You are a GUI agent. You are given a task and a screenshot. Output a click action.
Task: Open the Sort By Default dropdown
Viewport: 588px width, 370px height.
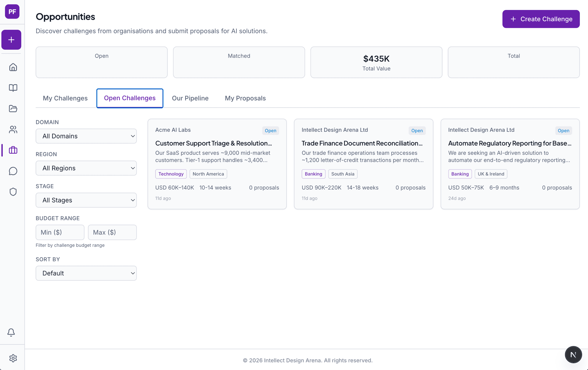[x=86, y=273]
